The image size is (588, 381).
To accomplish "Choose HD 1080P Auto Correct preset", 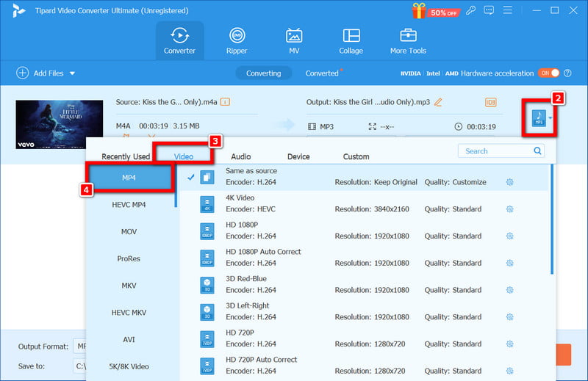I will [x=365, y=258].
